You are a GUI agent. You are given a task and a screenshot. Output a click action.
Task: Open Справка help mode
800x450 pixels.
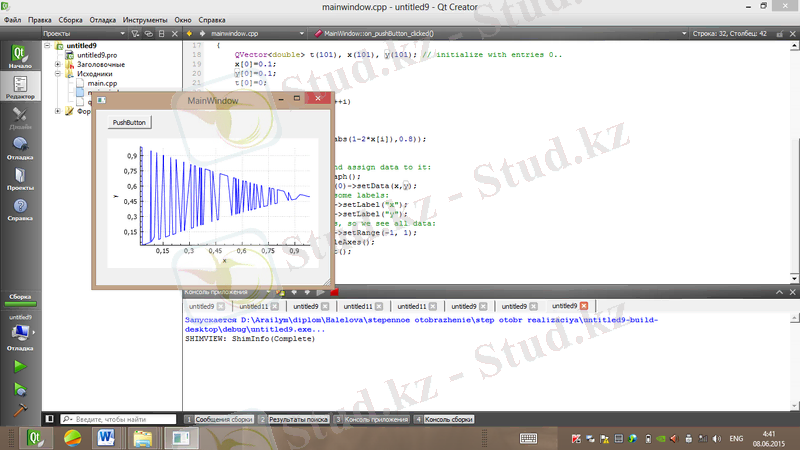tap(20, 210)
